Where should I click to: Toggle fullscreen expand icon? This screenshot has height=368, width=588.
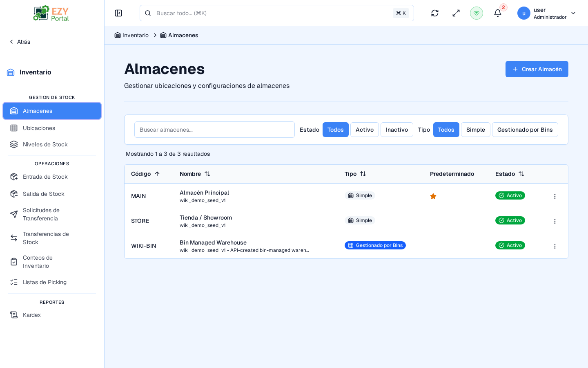click(x=456, y=13)
